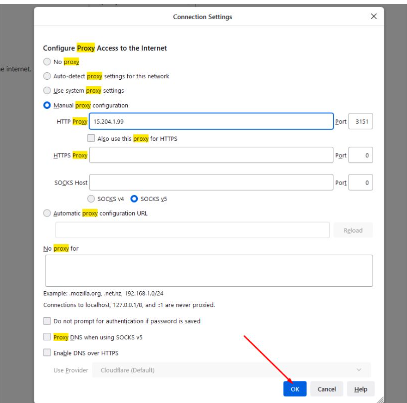Toggle Enable DNS over HTTPS checkbox

tap(47, 352)
